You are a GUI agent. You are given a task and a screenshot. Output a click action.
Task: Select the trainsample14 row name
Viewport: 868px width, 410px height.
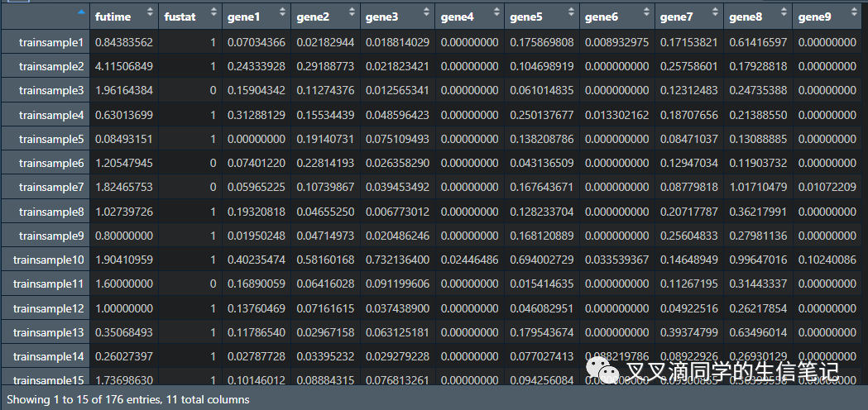pyautogui.click(x=49, y=356)
